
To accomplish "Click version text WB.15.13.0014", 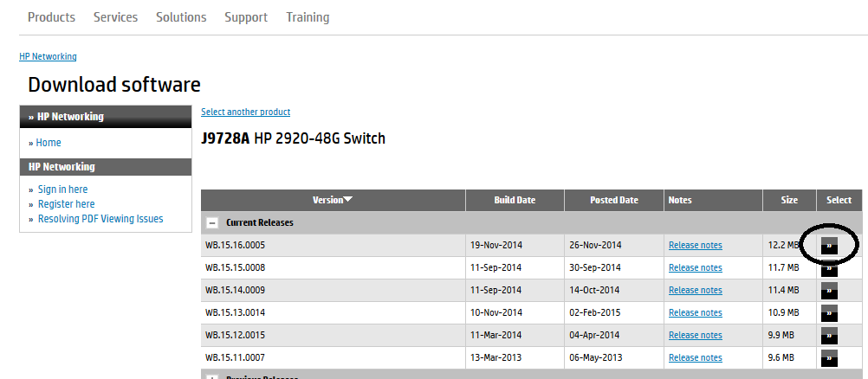I will tap(236, 312).
